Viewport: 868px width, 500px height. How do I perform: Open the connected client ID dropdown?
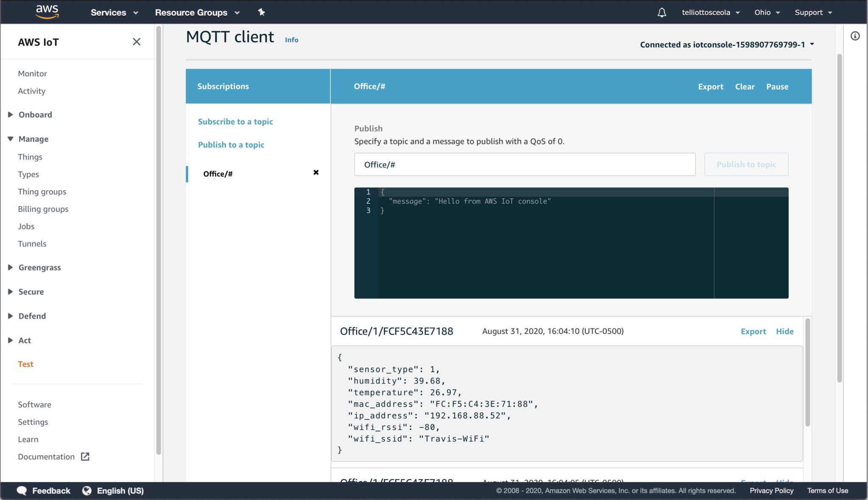click(812, 44)
